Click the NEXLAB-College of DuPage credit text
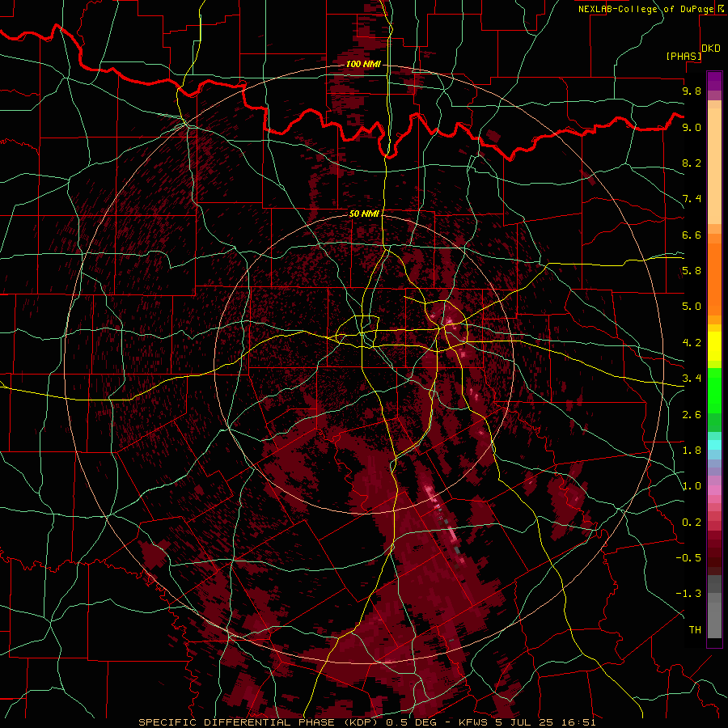 pyautogui.click(x=645, y=9)
